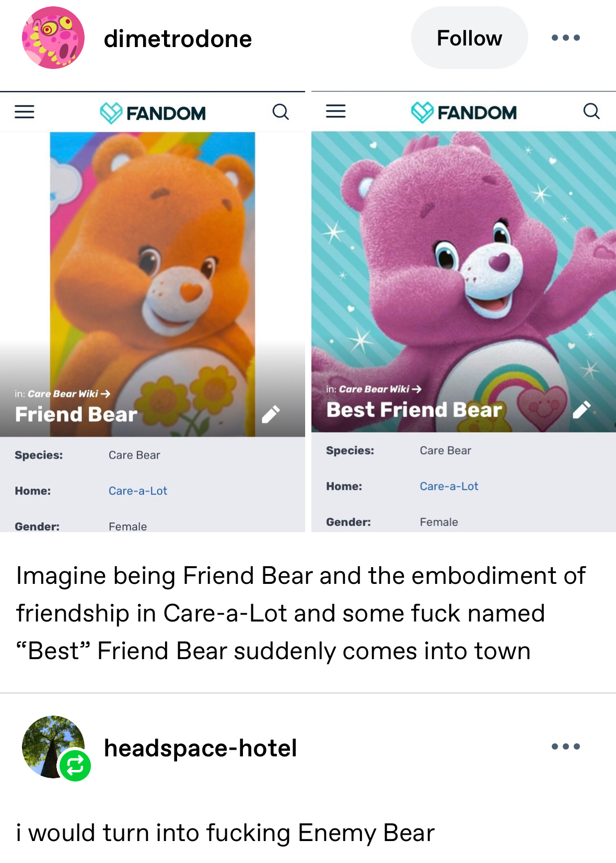Open the dimetrodone post options menu

click(x=566, y=38)
